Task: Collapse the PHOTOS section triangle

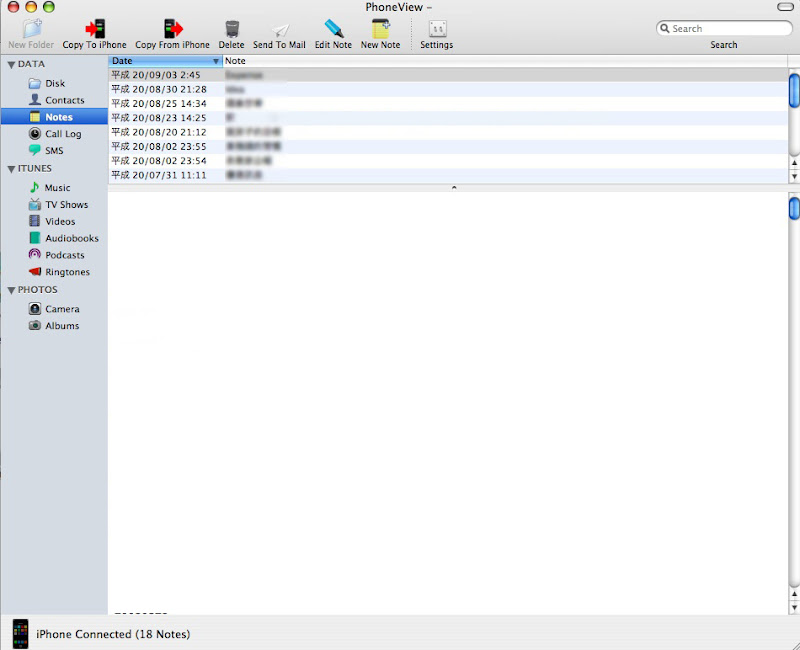Action: click(11, 290)
